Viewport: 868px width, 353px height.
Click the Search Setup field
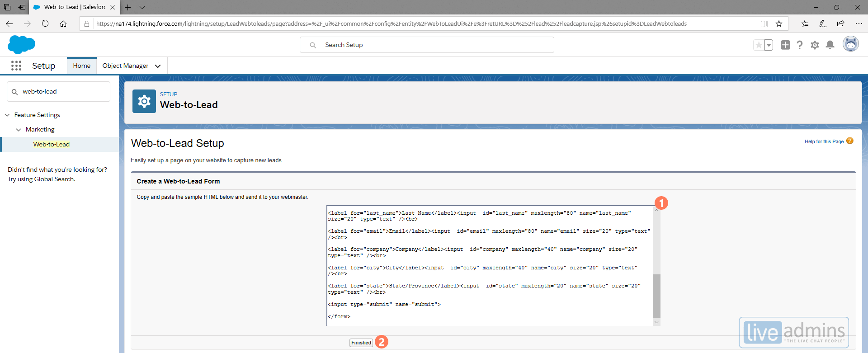tap(427, 45)
